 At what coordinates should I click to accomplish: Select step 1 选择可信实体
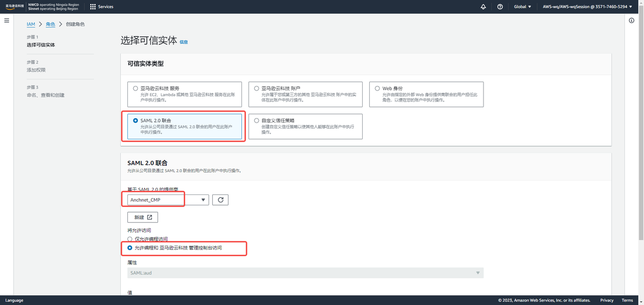[41, 45]
